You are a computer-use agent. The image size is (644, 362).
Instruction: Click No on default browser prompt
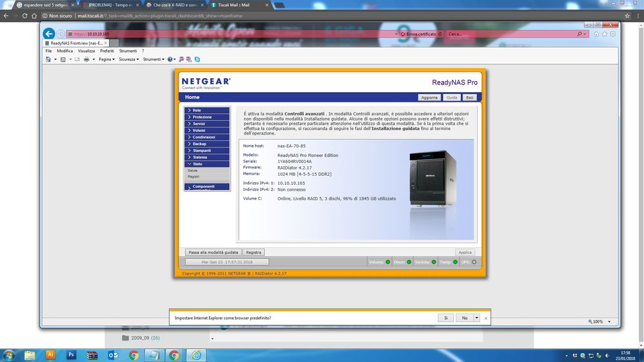coord(465,318)
